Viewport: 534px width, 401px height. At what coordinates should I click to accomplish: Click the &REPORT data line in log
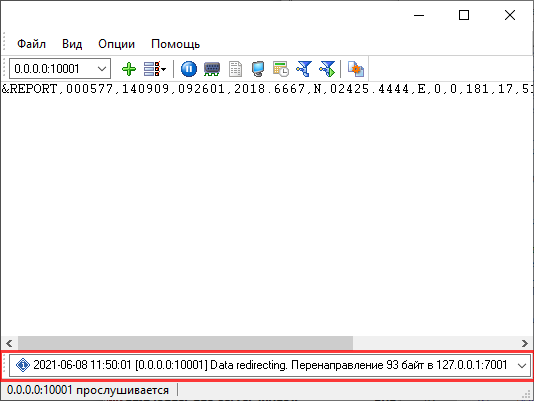(267, 89)
